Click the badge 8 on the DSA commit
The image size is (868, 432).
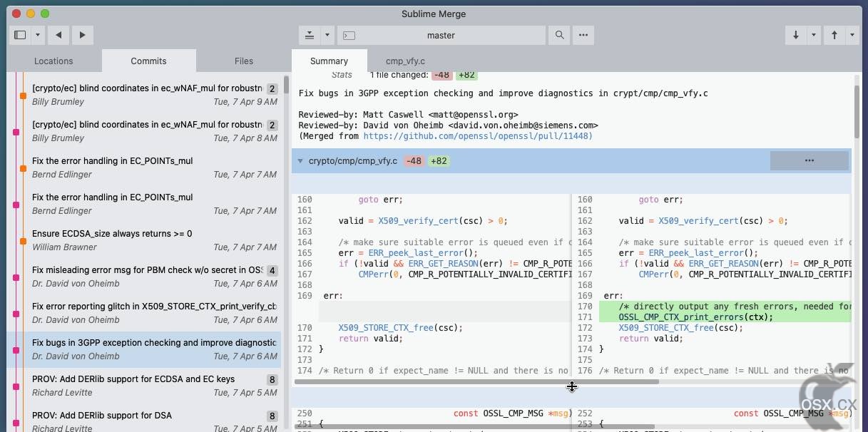point(272,416)
